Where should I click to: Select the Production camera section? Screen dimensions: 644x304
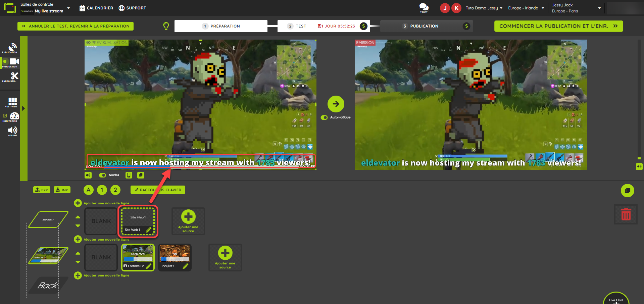coord(11,62)
